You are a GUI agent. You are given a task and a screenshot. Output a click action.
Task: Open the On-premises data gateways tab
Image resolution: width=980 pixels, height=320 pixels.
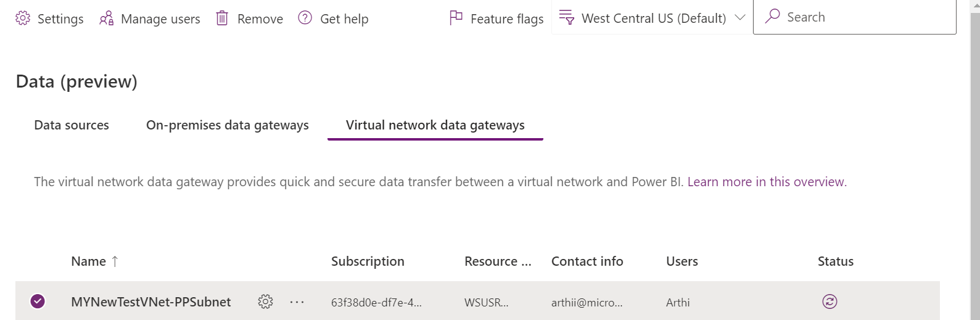coord(227,125)
